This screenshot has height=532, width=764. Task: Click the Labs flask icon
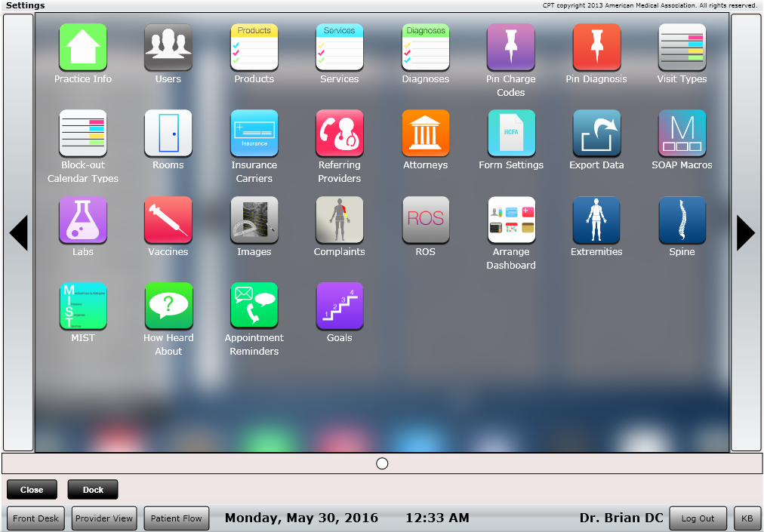point(83,220)
